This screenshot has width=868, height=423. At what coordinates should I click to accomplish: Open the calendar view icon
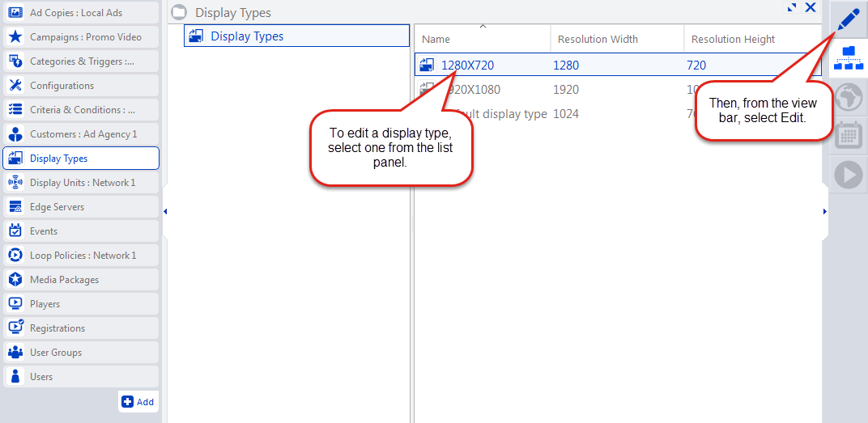pos(848,135)
